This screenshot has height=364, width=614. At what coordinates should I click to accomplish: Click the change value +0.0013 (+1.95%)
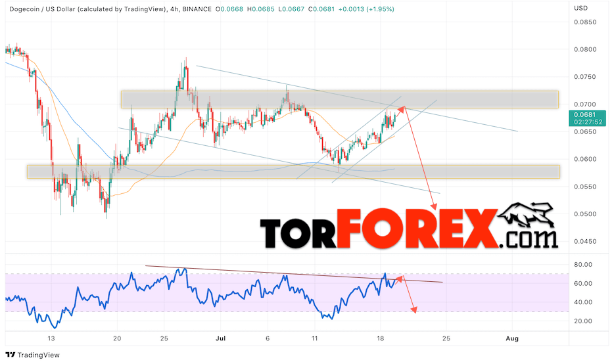[366, 9]
